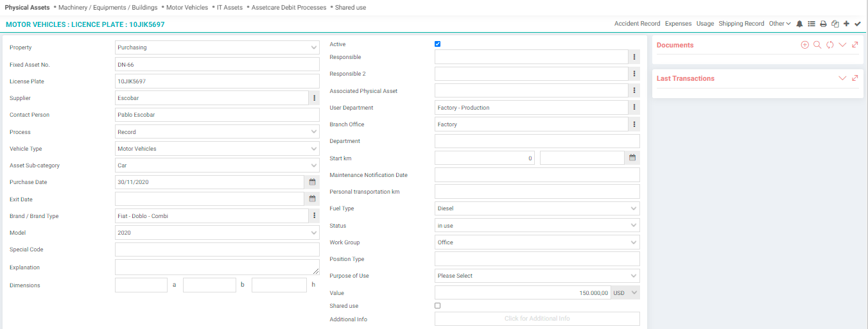The width and height of the screenshot is (868, 329).
Task: Open the Fuel Type dropdown
Action: click(537, 208)
